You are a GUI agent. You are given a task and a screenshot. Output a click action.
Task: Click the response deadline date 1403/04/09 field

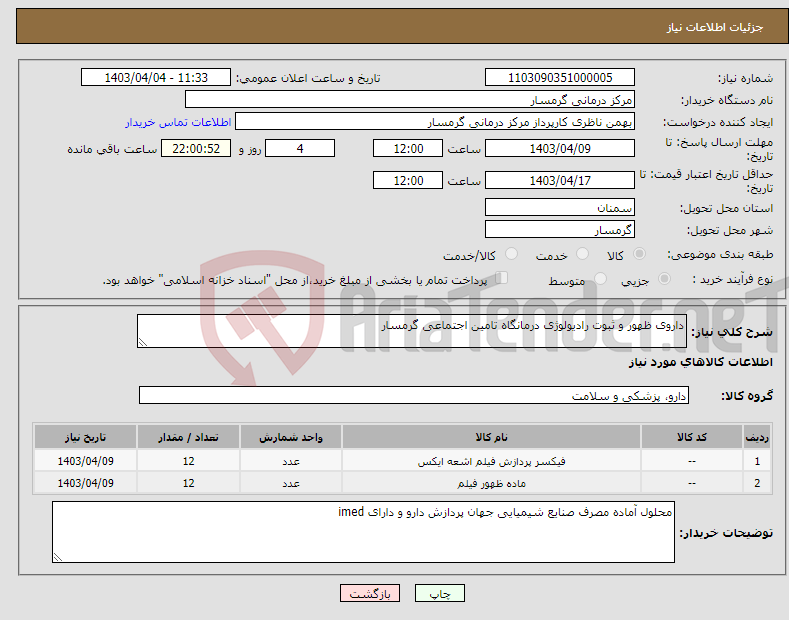coord(560,148)
